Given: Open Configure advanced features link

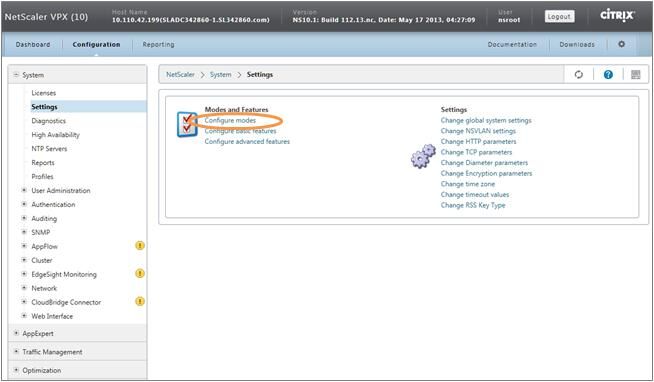Looking at the screenshot, I should point(247,141).
